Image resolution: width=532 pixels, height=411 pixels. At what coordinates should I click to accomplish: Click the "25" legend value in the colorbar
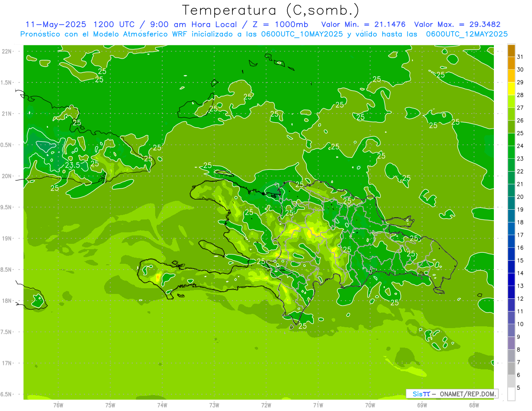520,133
